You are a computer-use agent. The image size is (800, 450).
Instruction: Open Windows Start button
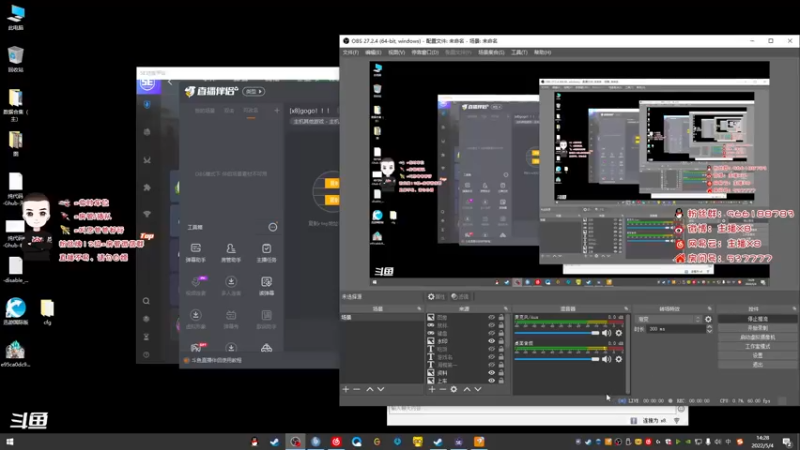10,442
